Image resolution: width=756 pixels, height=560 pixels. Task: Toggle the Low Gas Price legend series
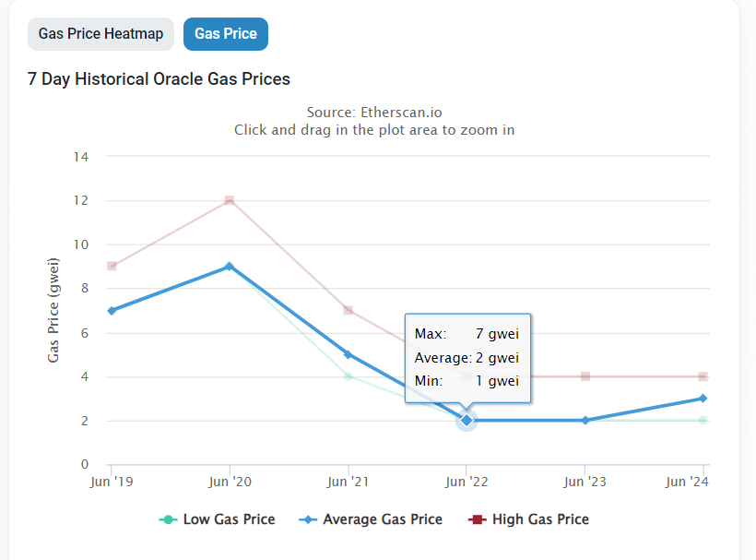pos(229,519)
